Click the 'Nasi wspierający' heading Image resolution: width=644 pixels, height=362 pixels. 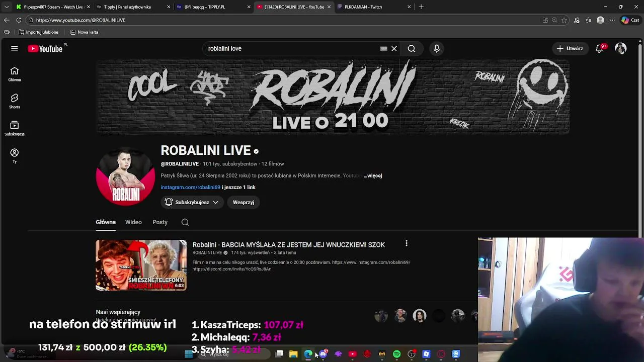[118, 312]
